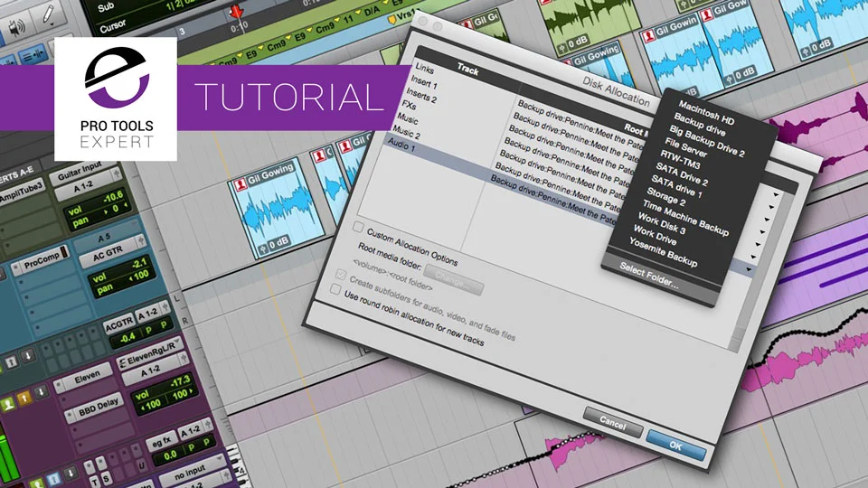This screenshot has width=868, height=488.
Task: Open root folder dropdown arrow for Links row
Action: pos(776,195)
